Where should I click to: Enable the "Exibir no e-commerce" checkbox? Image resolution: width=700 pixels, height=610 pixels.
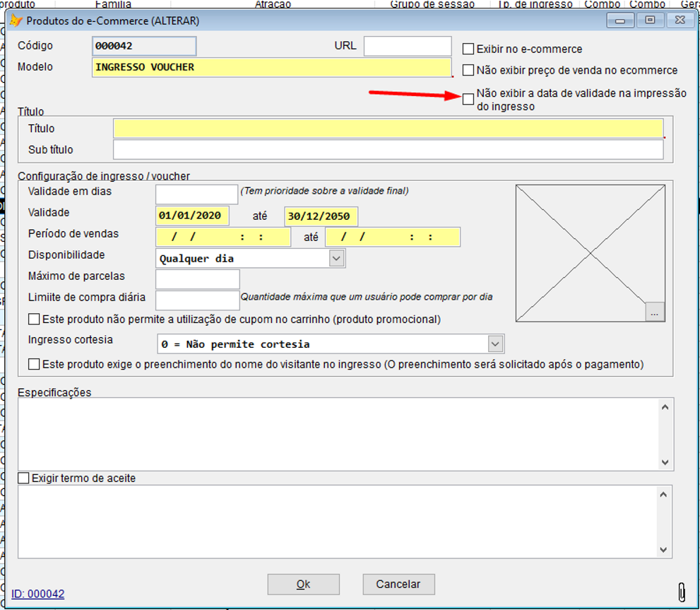(468, 49)
